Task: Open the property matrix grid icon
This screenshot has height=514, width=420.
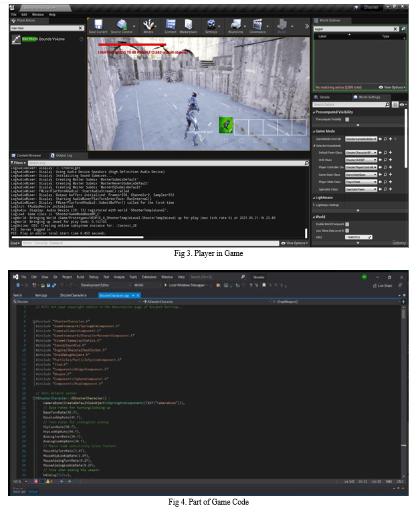Action: click(395, 104)
